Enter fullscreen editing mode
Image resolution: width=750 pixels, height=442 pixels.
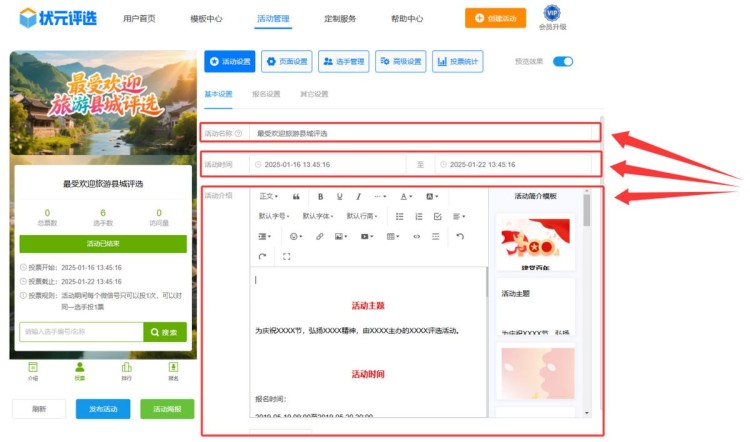(x=287, y=257)
